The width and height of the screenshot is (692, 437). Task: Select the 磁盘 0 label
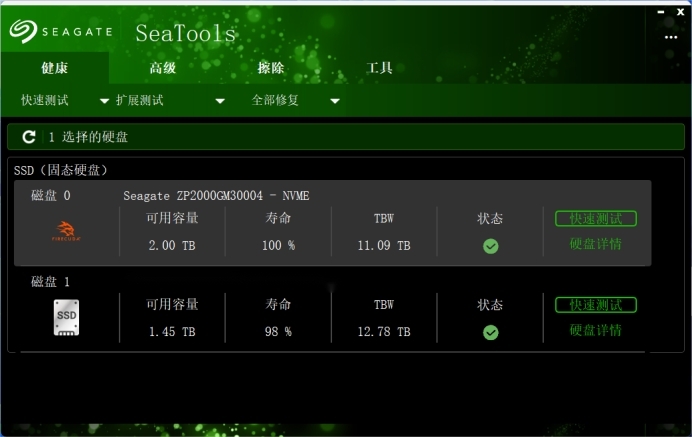51,196
